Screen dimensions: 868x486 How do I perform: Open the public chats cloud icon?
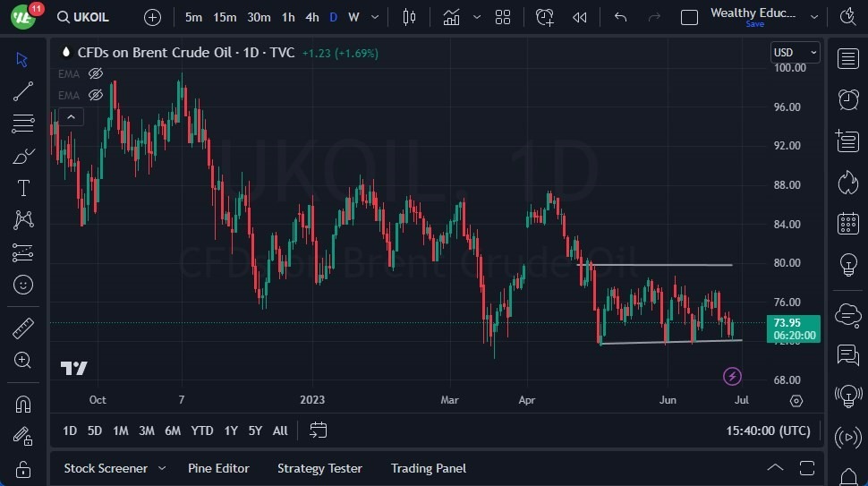(848, 316)
